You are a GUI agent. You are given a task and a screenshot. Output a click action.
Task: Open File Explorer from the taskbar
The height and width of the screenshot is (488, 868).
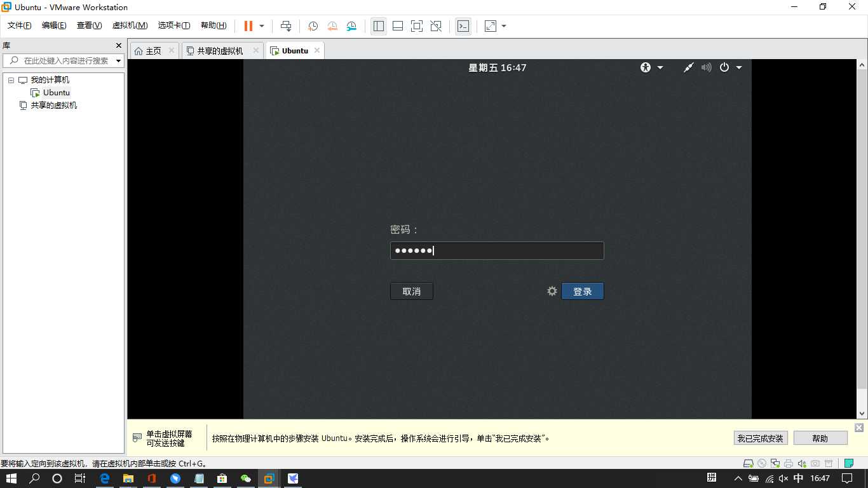[128, 478]
